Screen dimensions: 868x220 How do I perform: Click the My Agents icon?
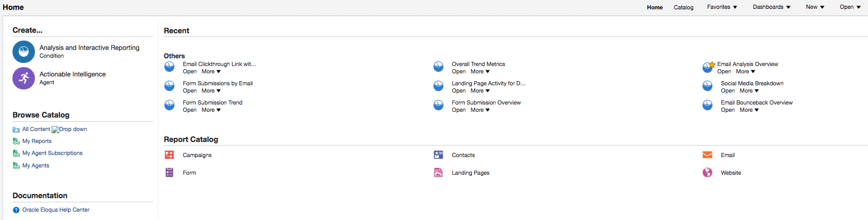point(16,166)
